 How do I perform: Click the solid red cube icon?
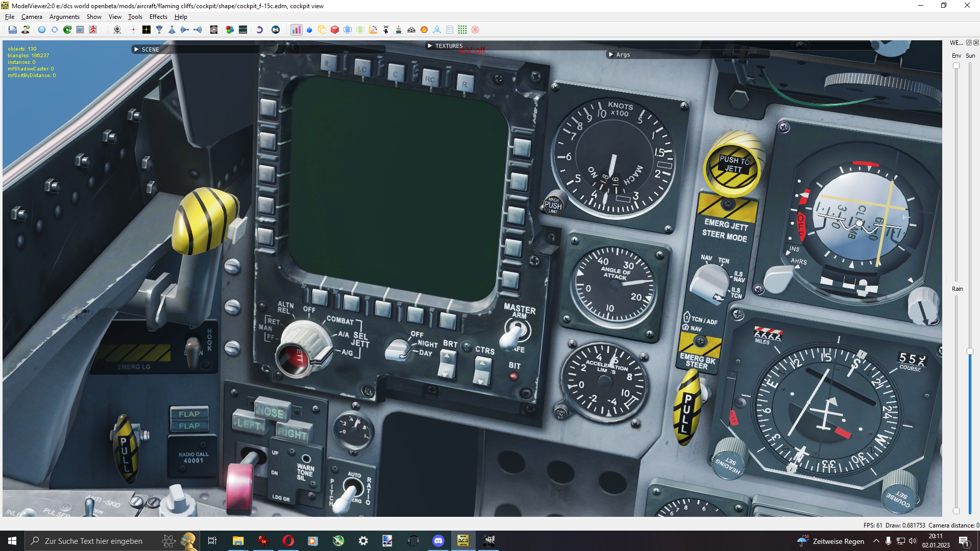[x=335, y=30]
